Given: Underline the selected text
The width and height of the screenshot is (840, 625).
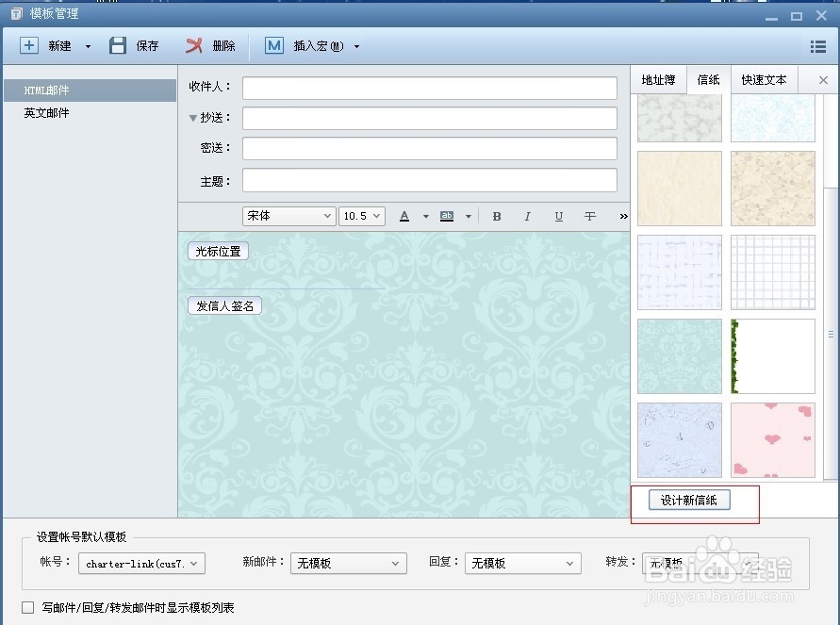Looking at the screenshot, I should (559, 216).
